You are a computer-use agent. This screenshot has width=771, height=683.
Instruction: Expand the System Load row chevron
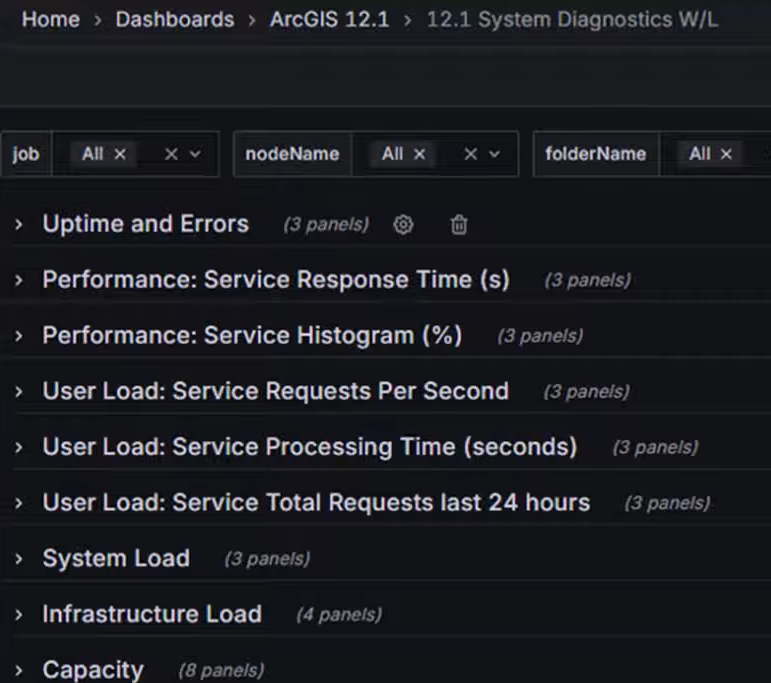click(x=19, y=559)
